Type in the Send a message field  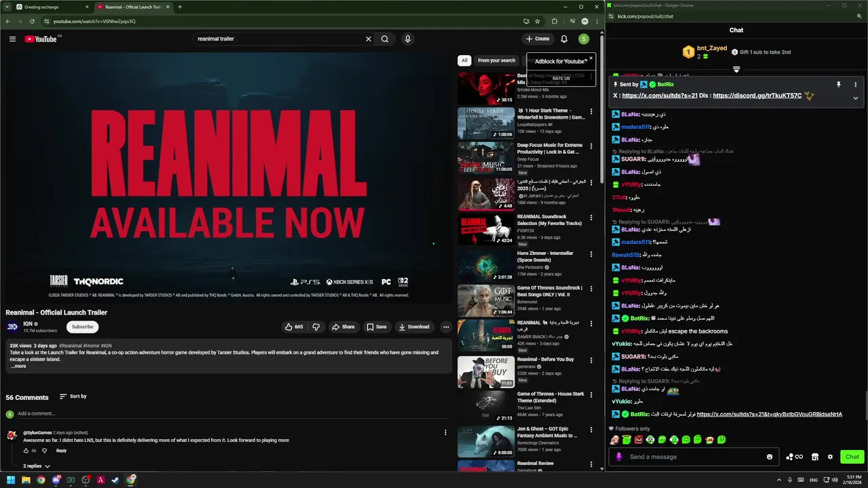(695, 457)
